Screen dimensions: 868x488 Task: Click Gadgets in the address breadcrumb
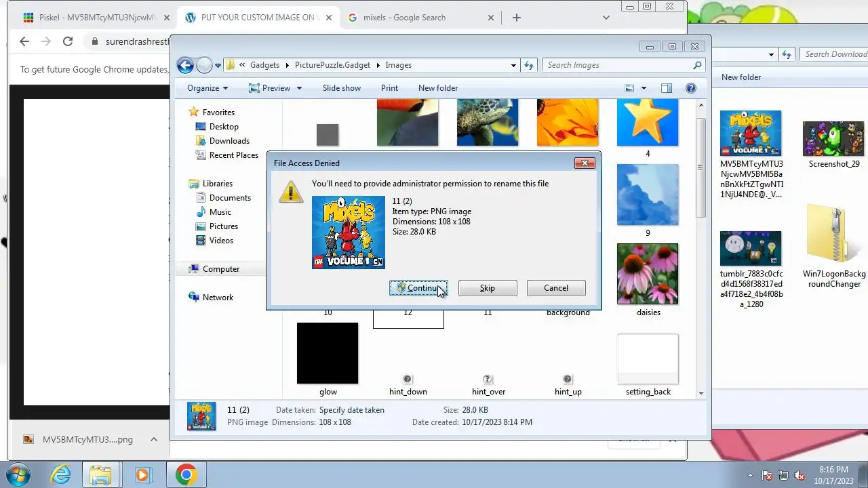[x=264, y=65]
